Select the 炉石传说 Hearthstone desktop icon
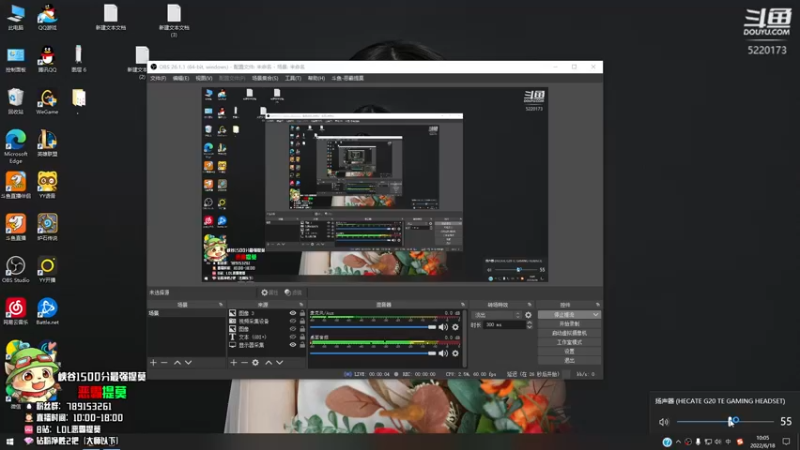The width and height of the screenshot is (800, 450). [x=47, y=227]
